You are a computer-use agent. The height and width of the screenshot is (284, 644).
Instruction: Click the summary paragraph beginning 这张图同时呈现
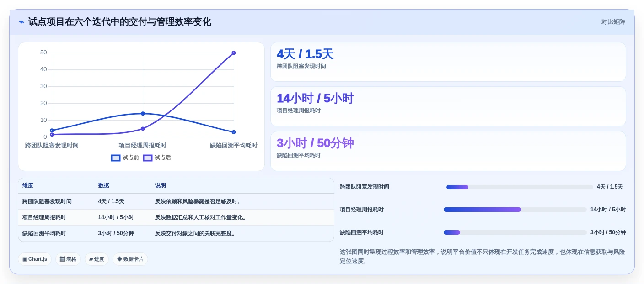(483, 257)
